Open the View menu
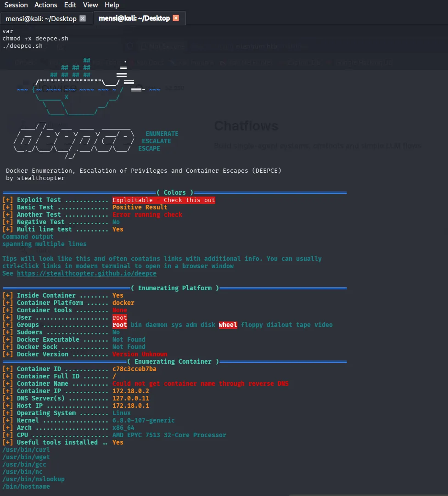Screen dimensions: 448x496 tap(90, 5)
